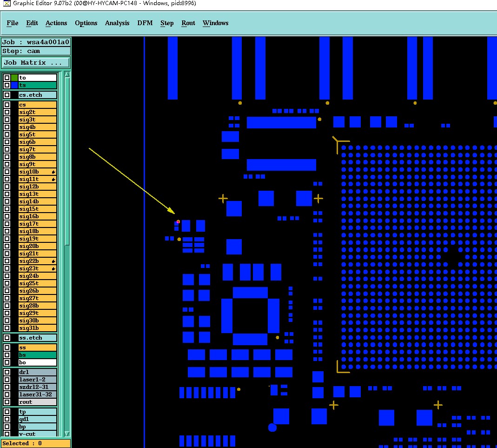Click the application icon in title bar

click(x=7, y=3)
